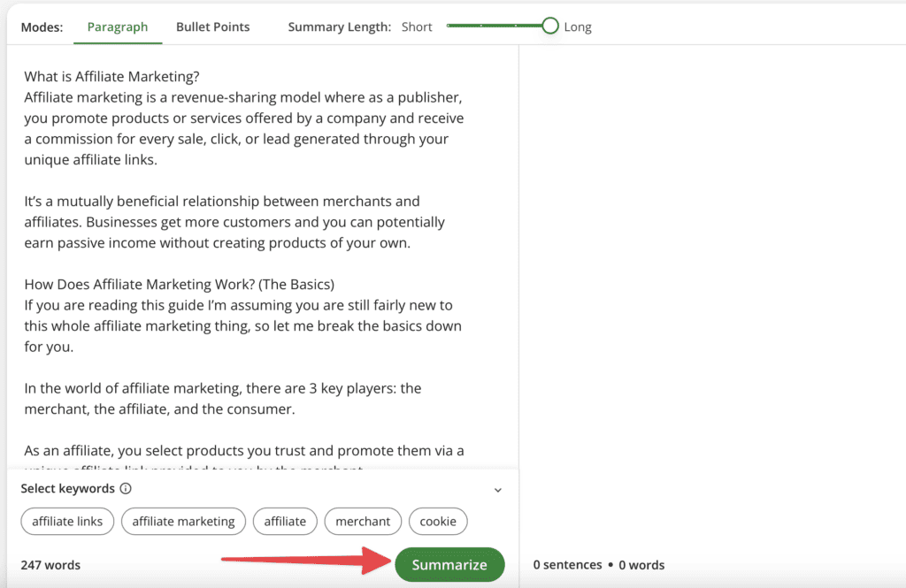Switch to Bullet Points mode

point(212,27)
